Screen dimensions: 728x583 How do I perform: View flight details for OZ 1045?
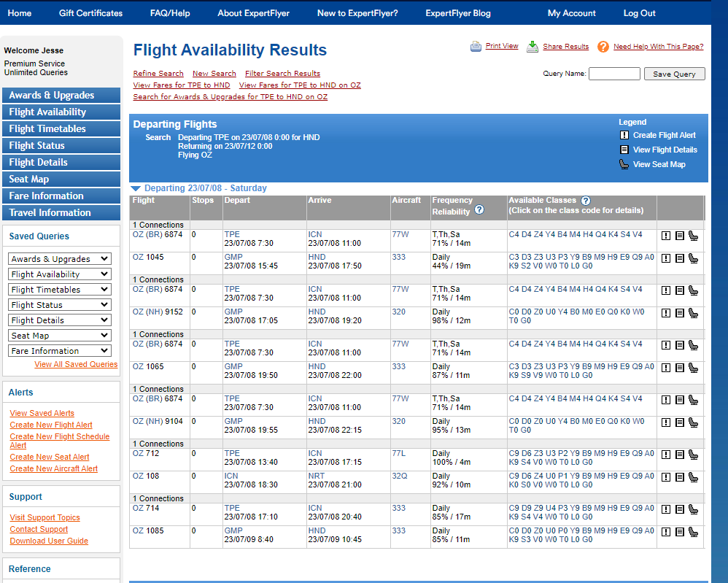tap(680, 259)
